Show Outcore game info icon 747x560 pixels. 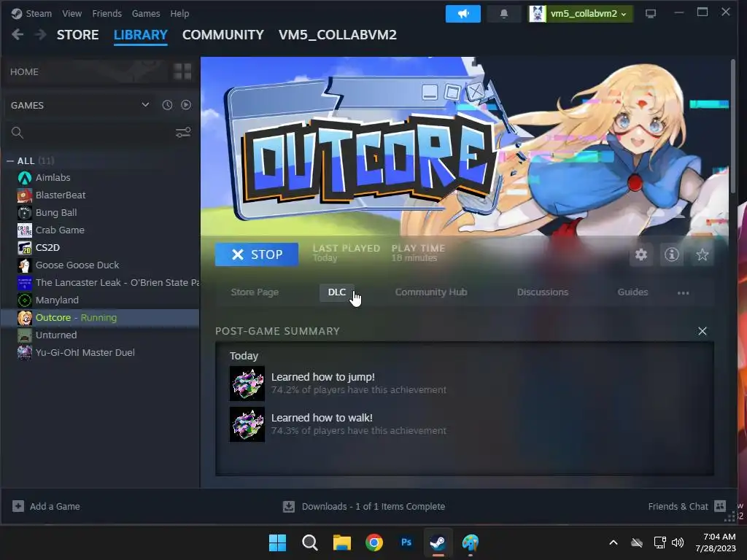672,254
